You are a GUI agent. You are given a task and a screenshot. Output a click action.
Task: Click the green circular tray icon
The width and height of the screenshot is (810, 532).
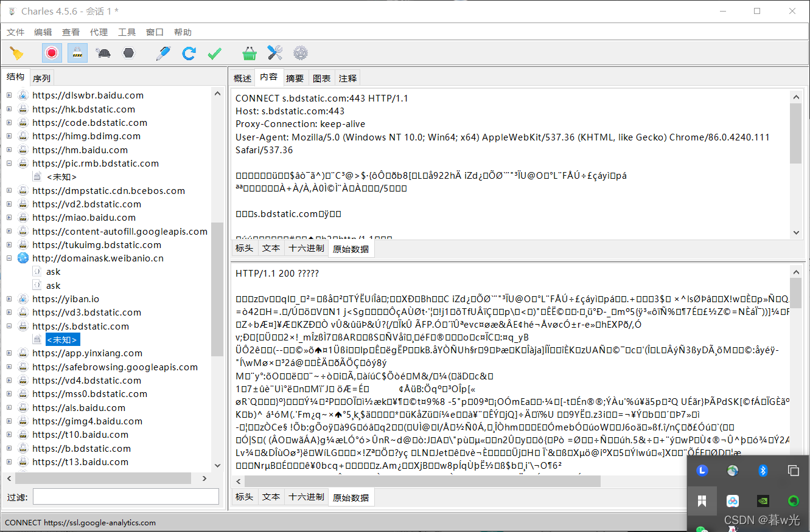click(794, 501)
